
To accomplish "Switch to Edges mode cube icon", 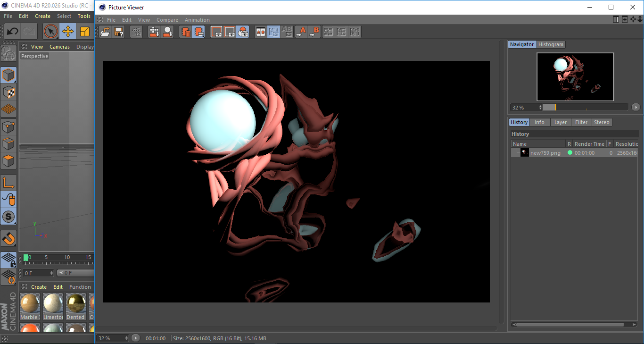I will point(8,143).
